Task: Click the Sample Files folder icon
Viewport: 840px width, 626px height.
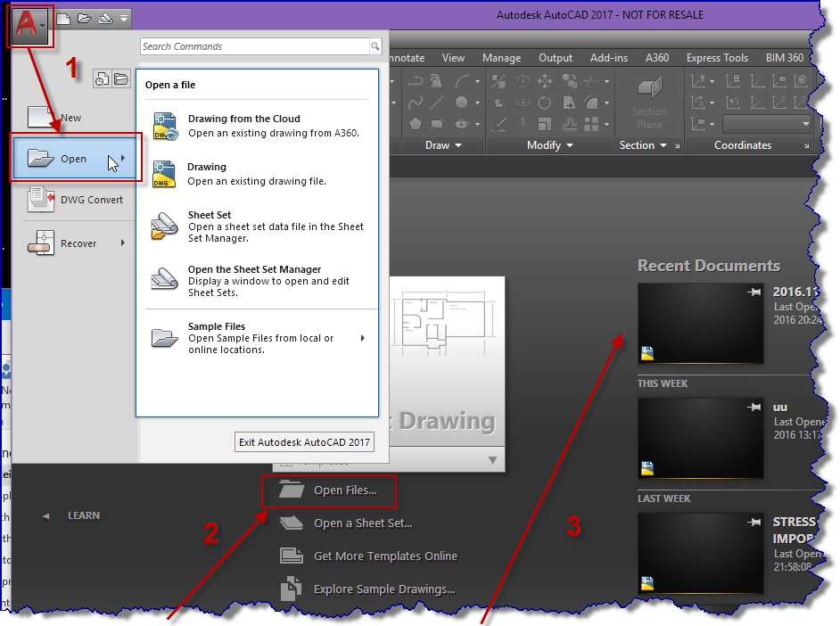Action: coord(165,338)
